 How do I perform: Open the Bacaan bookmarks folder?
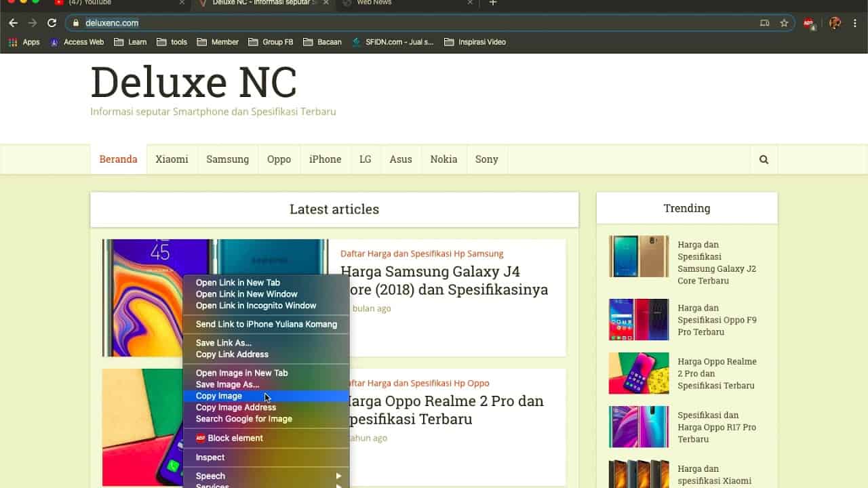[x=322, y=42]
